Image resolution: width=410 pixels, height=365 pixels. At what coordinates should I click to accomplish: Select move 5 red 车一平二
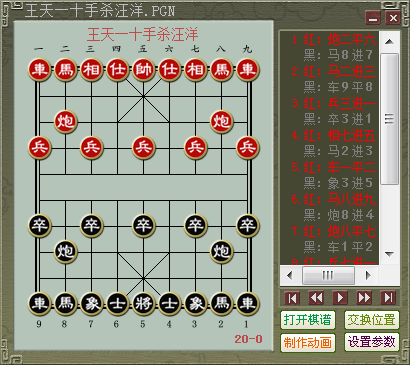pyautogui.click(x=333, y=167)
